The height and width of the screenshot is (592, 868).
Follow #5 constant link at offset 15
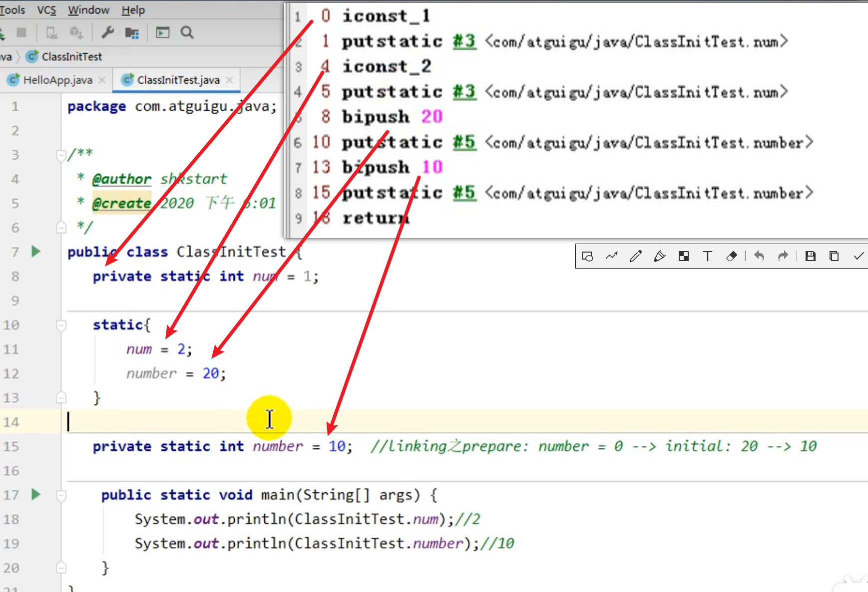[x=464, y=193]
